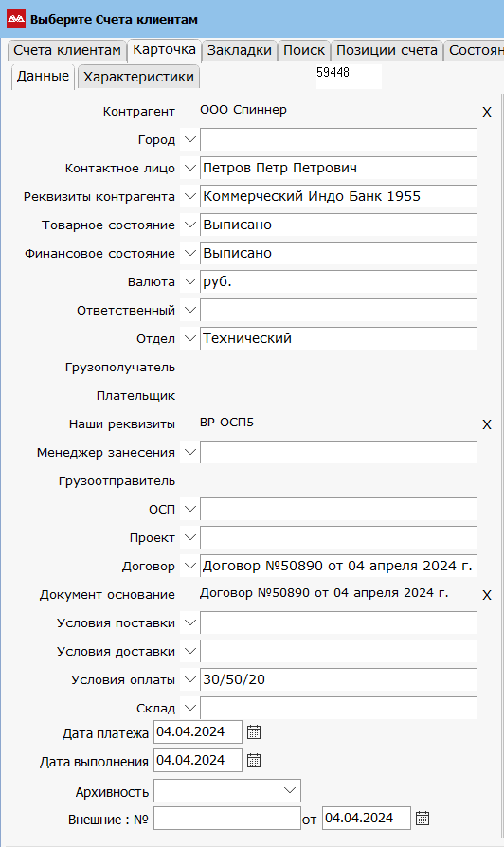Open the Валюта dropdown arrow

[189, 281]
